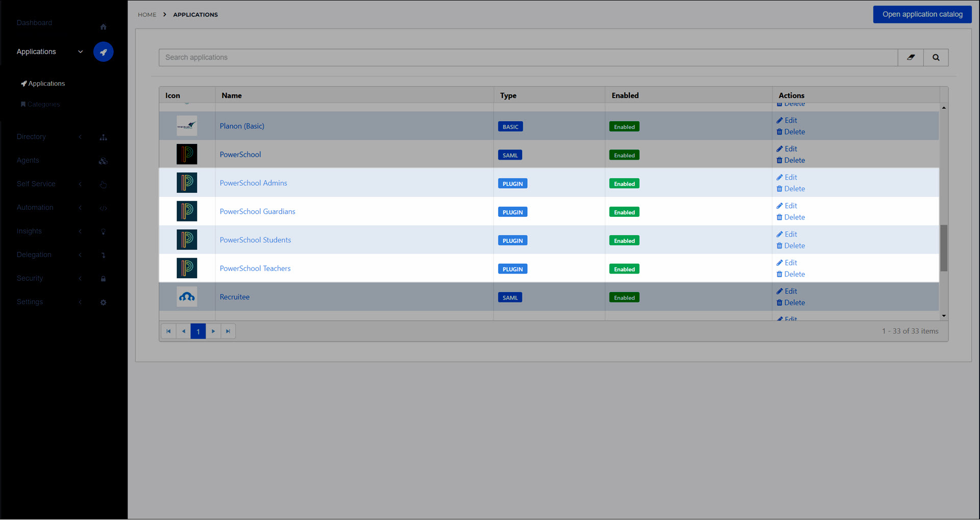Click Open application catalog button
Viewport: 980px width, 520px height.
922,14
